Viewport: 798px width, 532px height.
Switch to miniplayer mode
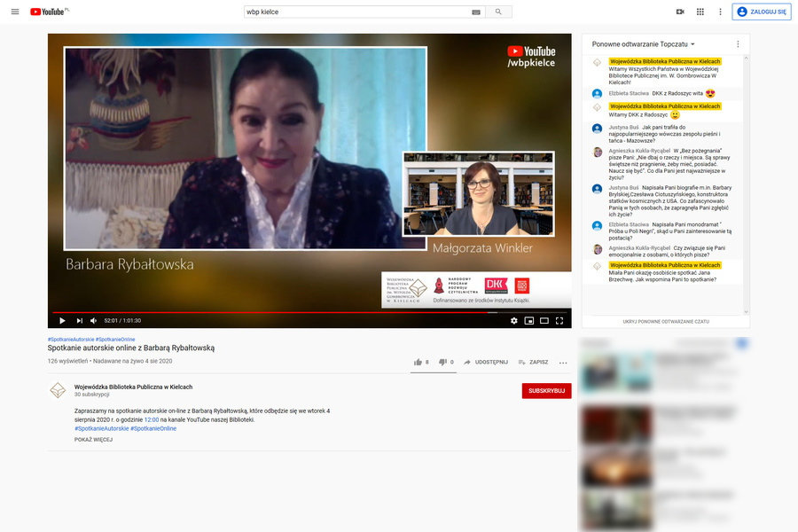click(x=529, y=321)
